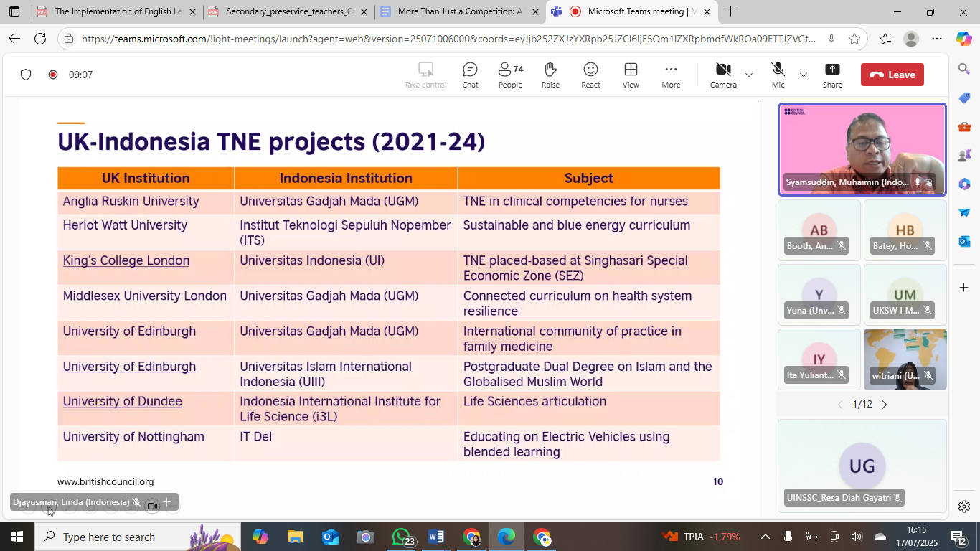The height and width of the screenshot is (551, 980).
Task: Share your screen with the Share button
Action: [832, 75]
